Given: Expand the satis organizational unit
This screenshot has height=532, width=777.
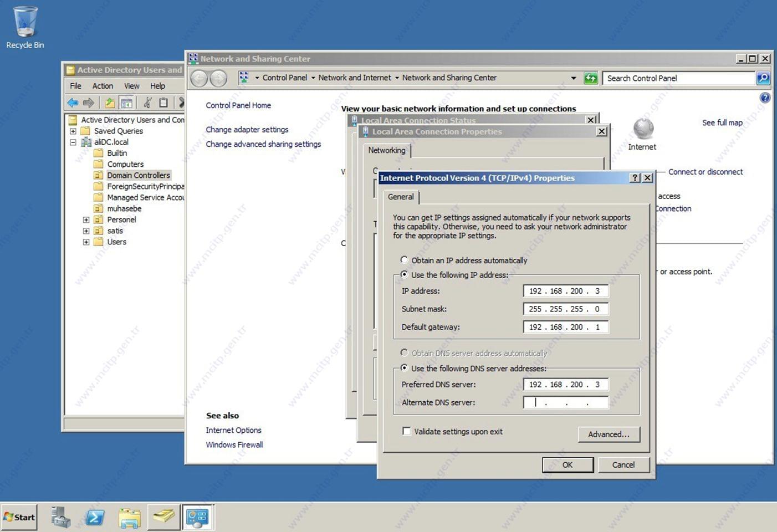Looking at the screenshot, I should click(86, 231).
